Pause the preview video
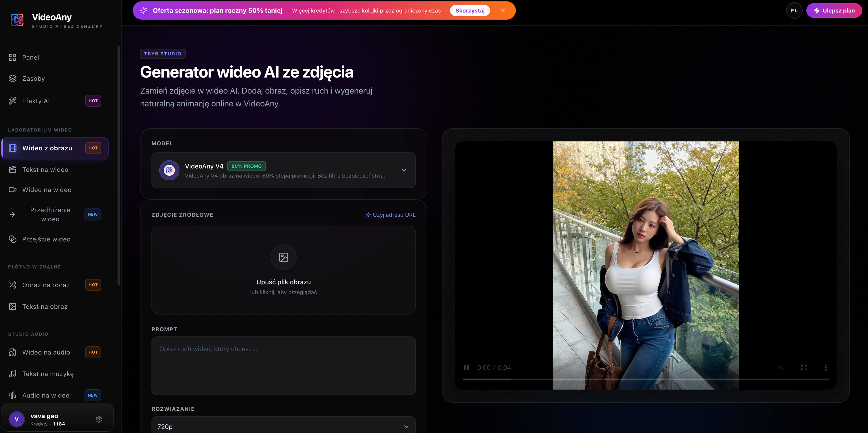This screenshot has width=868, height=433. click(466, 368)
